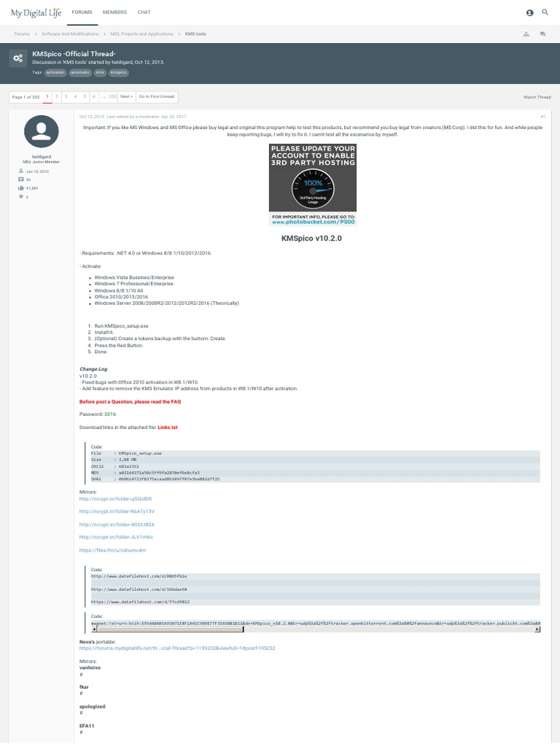Open heldigard username link in sidebar
Viewport: 560px width, 747px height.
click(x=42, y=157)
